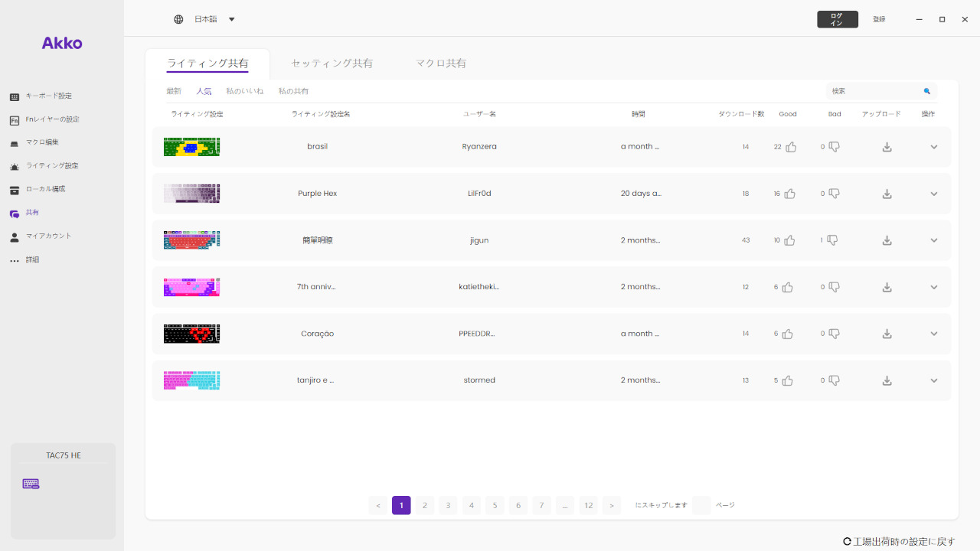Image resolution: width=980 pixels, height=551 pixels.
Task: Open マクロ編集 in the sidebar
Action: [42, 143]
